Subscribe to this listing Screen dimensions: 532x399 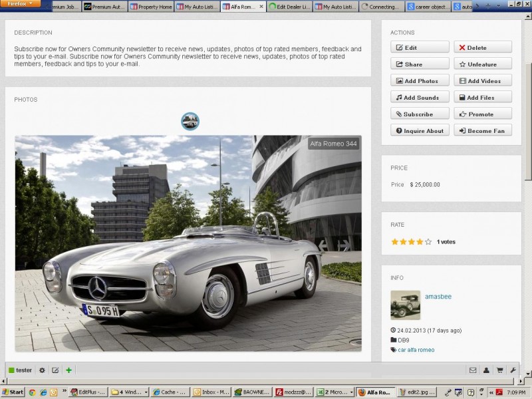pos(420,114)
